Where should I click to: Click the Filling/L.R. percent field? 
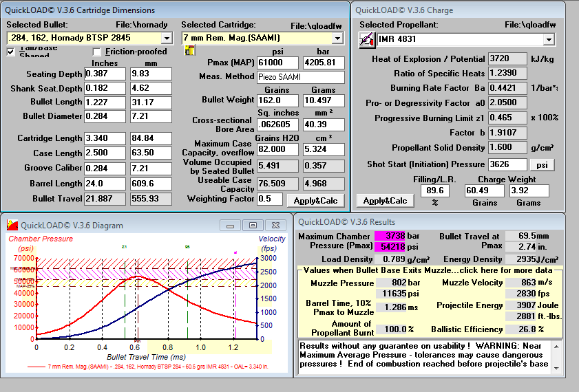[435, 190]
